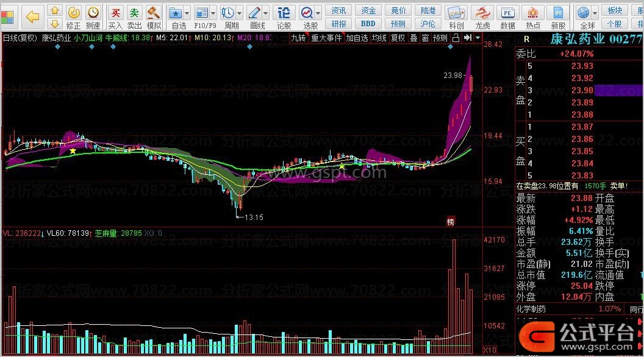Open the 陆港 button
The height and width of the screenshot is (357, 644).
pos(428,10)
